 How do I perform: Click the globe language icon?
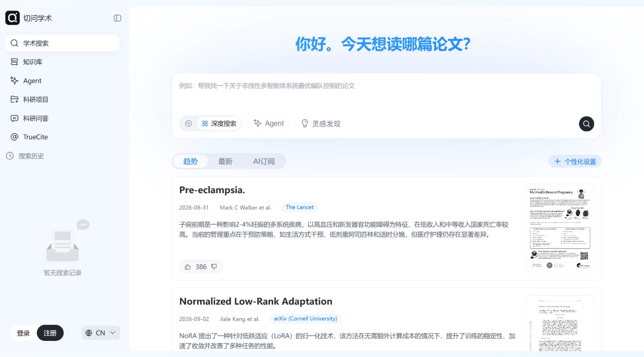89,333
